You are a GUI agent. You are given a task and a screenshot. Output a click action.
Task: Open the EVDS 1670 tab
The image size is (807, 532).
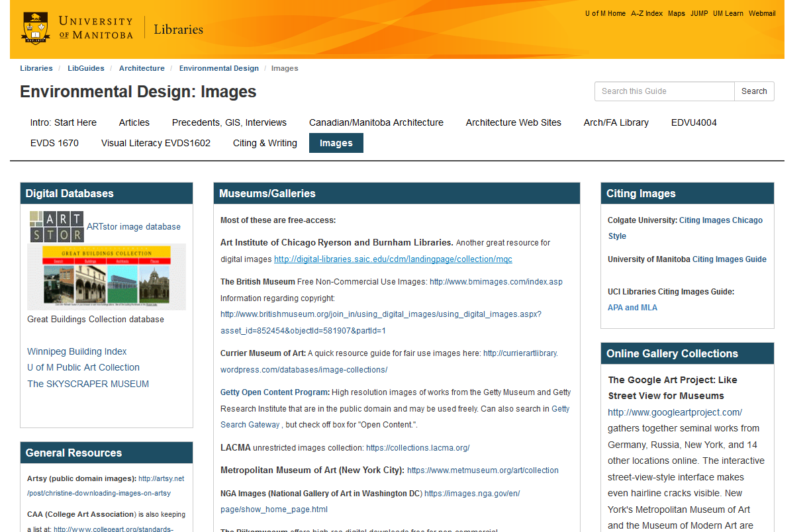[x=54, y=143]
